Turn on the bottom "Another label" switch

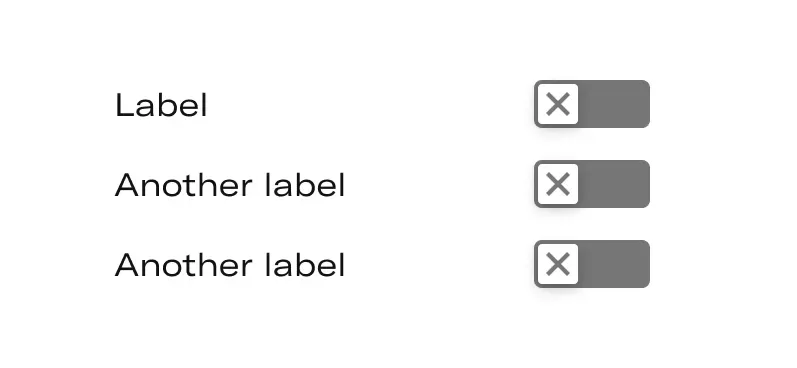(592, 264)
